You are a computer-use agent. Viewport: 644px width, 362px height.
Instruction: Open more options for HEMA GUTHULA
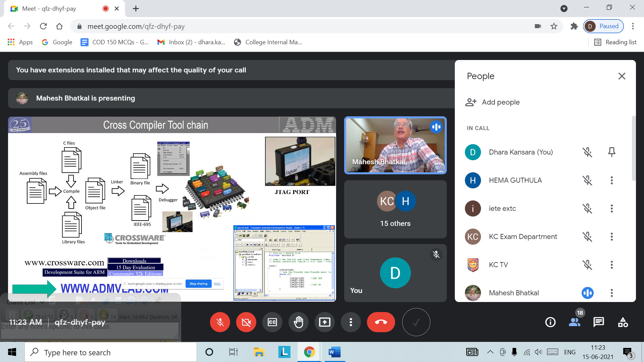(611, 180)
